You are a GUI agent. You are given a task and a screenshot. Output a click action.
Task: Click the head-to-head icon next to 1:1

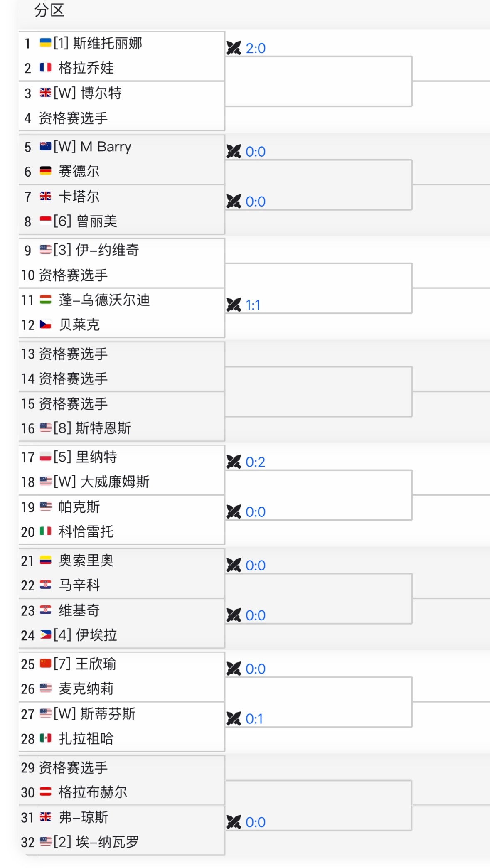pos(234,305)
